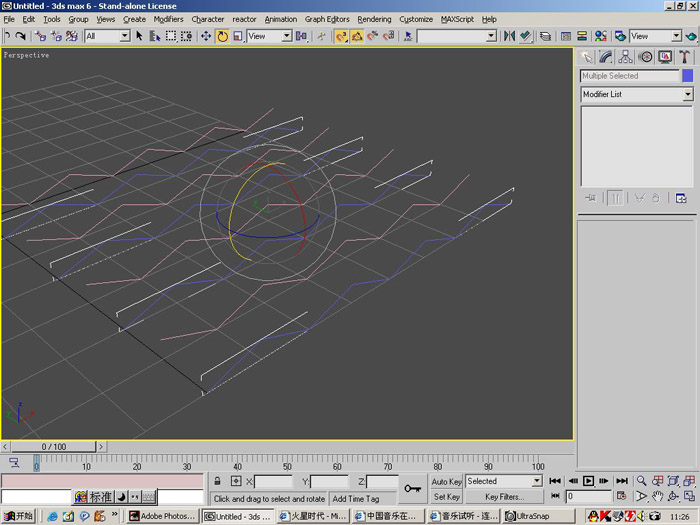The image size is (700, 525).
Task: Switch to Motion command panel tab
Action: (x=645, y=57)
